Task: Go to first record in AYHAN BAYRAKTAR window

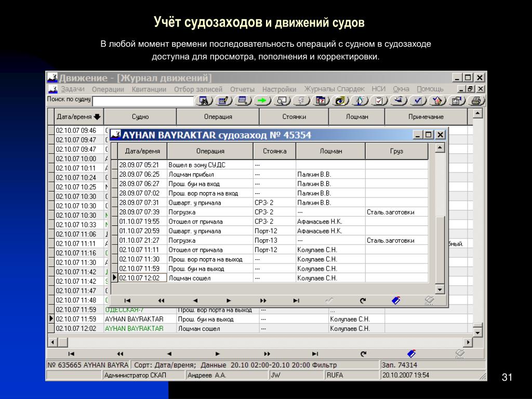Action: (127, 300)
